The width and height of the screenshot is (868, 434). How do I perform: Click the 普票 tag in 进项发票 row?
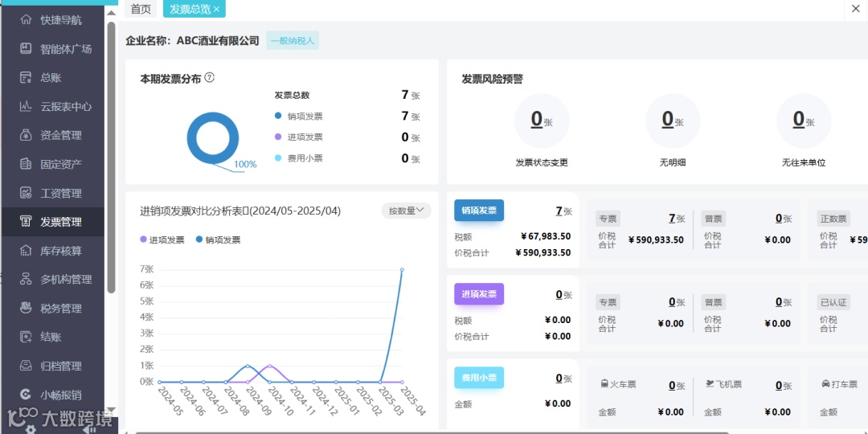pos(713,302)
